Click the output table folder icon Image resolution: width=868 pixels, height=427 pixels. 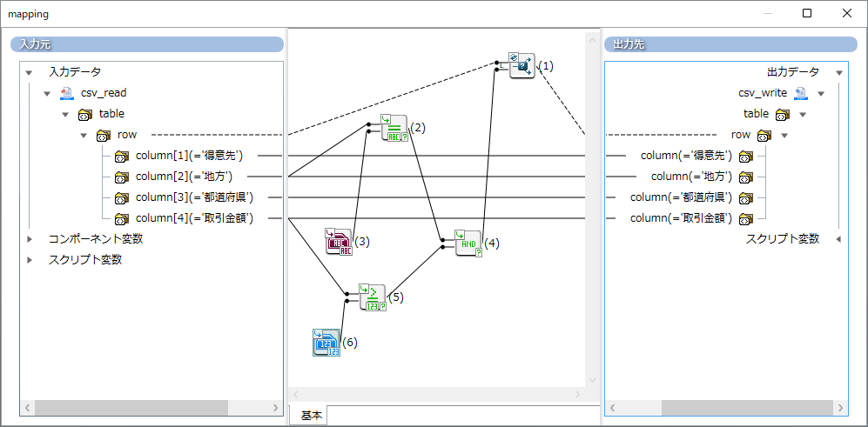pyautogui.click(x=782, y=115)
